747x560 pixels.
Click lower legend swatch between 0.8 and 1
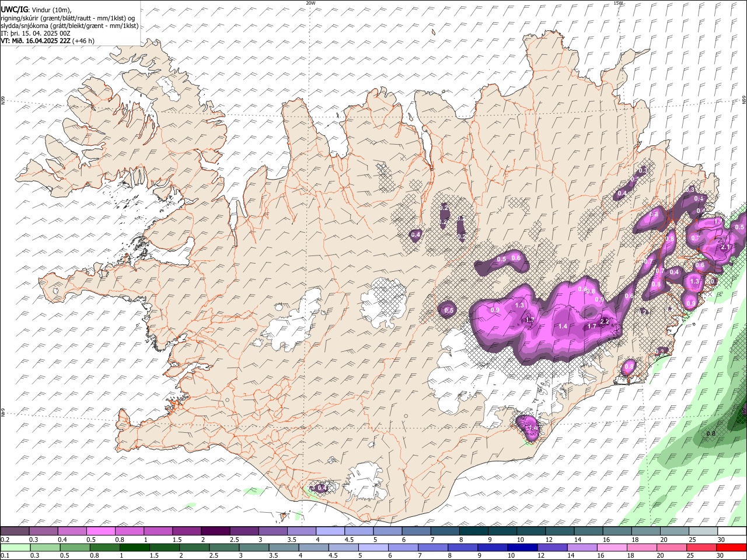pyautogui.click(x=104, y=548)
